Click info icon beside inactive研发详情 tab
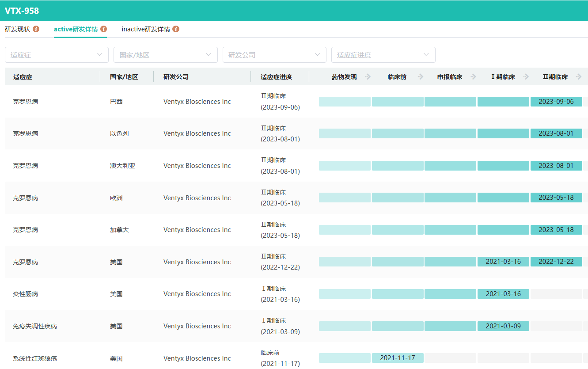588x369 pixels. pos(176,29)
